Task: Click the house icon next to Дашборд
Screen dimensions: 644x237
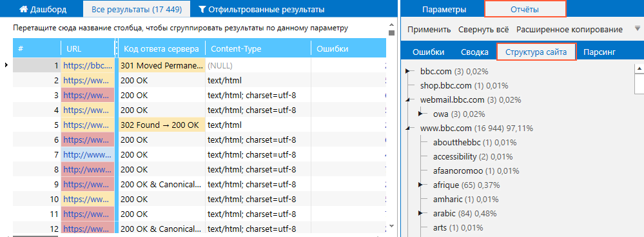Action: click(23, 9)
